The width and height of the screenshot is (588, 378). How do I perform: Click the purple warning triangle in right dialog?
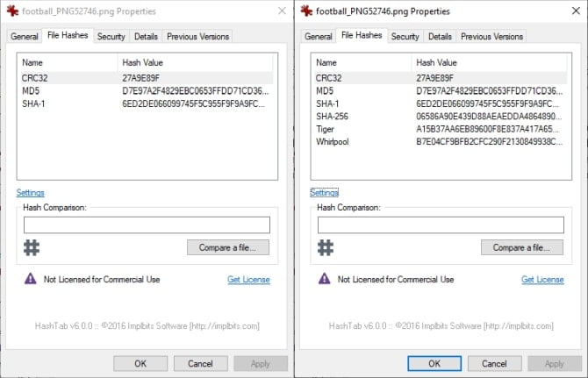pyautogui.click(x=325, y=279)
